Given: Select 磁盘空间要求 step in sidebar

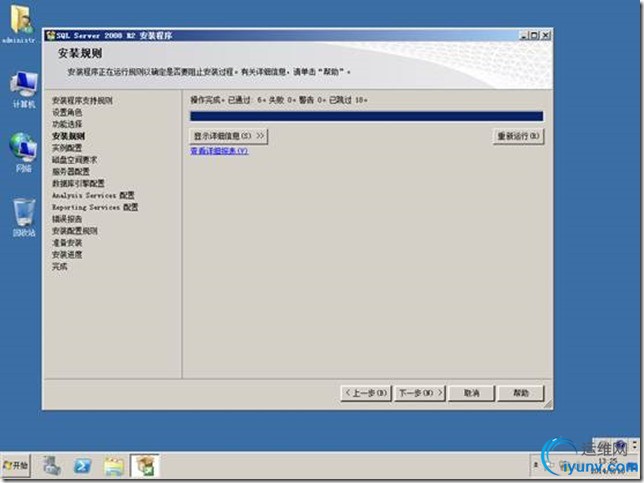Looking at the screenshot, I should click(x=74, y=160).
